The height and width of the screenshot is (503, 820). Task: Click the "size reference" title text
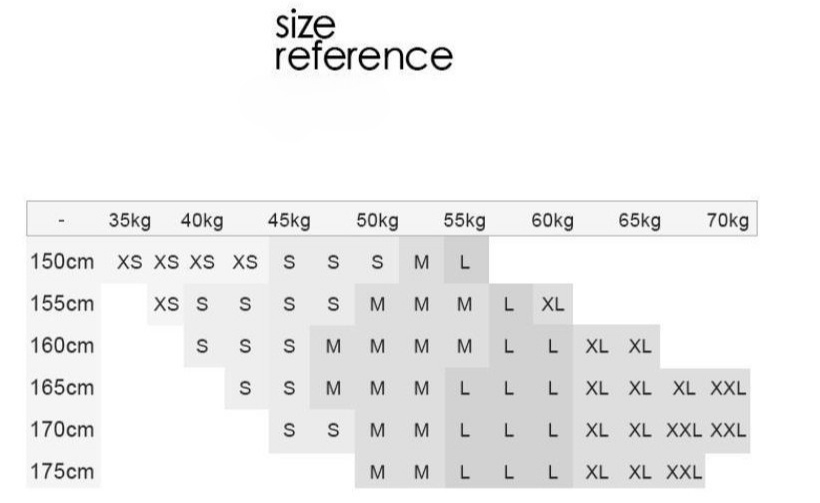tap(363, 42)
